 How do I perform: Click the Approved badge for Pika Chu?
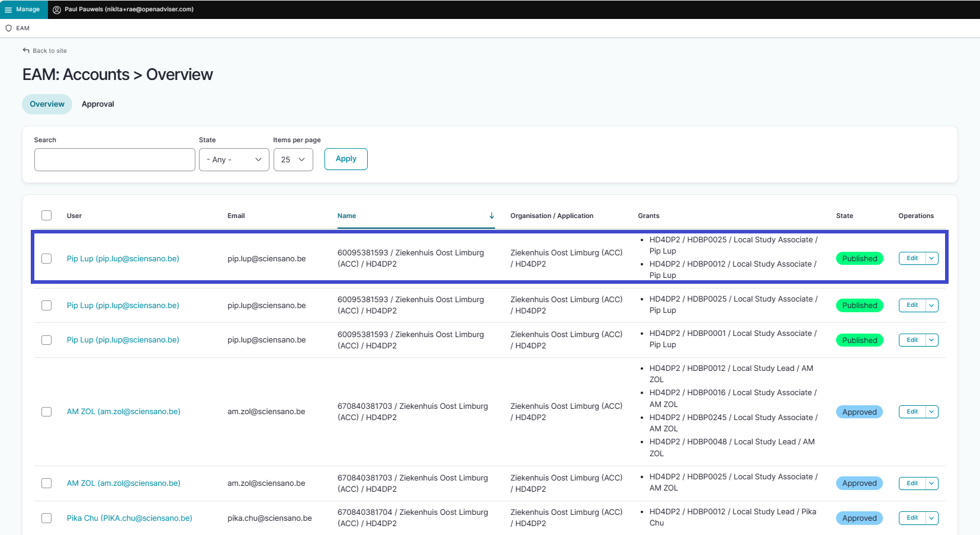(x=859, y=518)
